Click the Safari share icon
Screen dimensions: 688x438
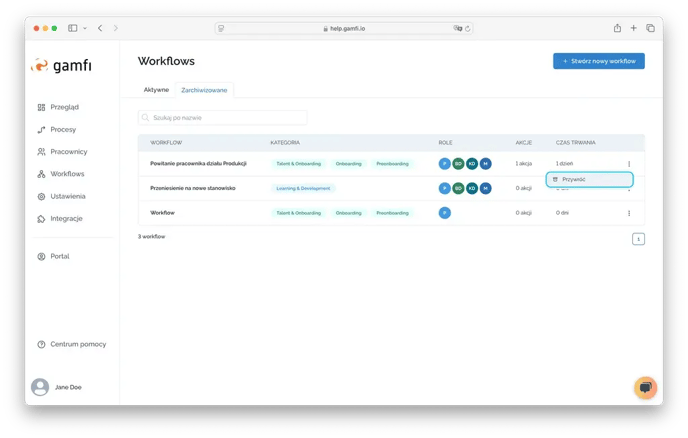click(x=617, y=28)
